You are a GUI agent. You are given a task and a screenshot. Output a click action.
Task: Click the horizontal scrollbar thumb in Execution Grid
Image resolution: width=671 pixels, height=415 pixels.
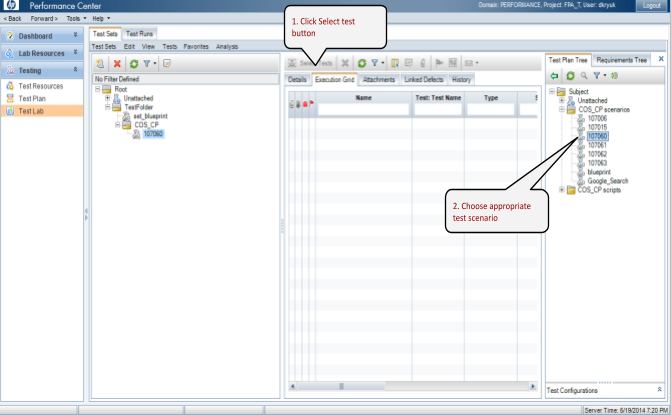(341, 386)
